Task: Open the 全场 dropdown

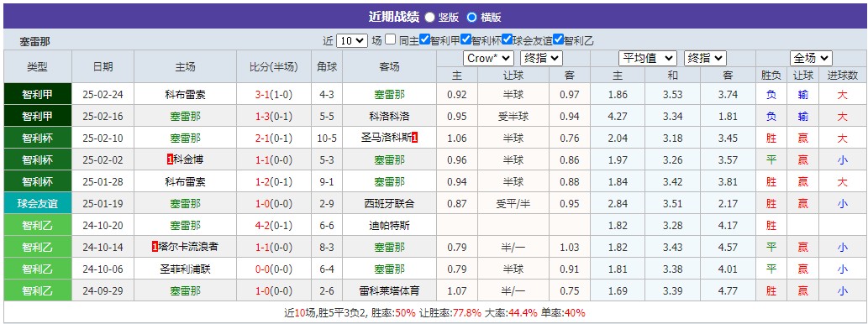Action: [x=811, y=58]
